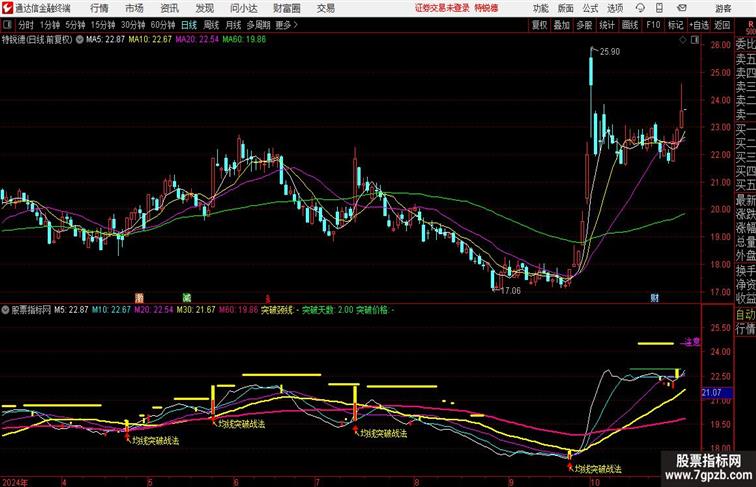Open F10 company info

pos(653,25)
